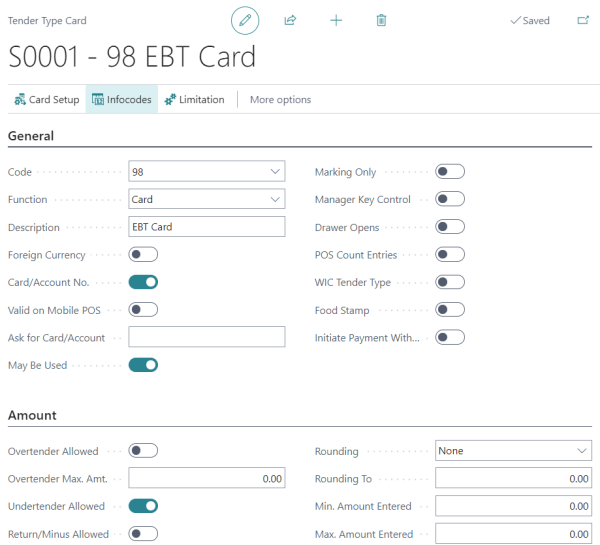Open Card Setup action

47,100
